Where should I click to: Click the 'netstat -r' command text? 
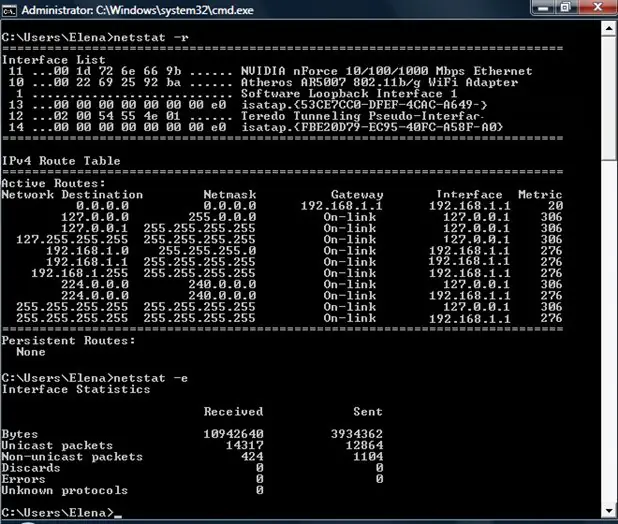151,37
